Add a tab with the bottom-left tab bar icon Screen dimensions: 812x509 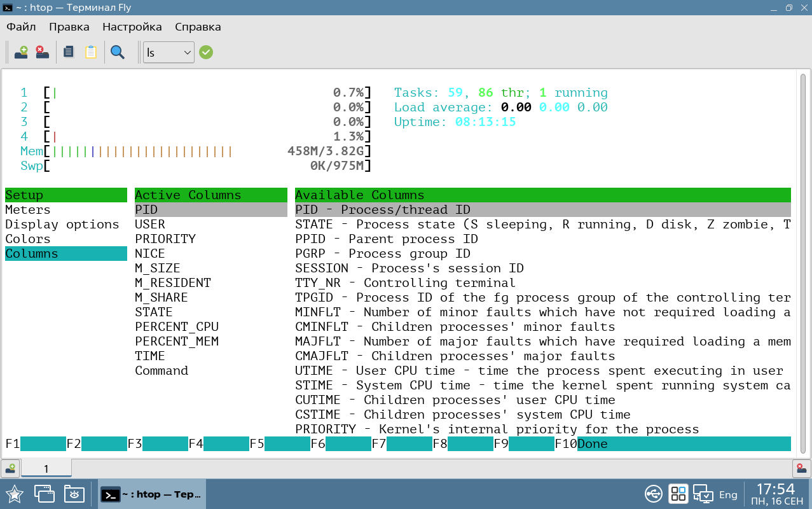[x=10, y=469]
